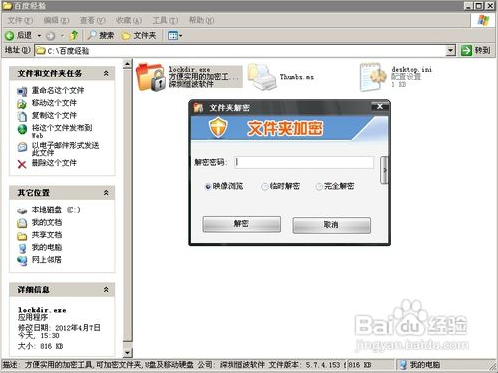Click the task pane scrollbar up arrow
Image resolution: width=498 pixels, height=373 pixels.
[127, 64]
